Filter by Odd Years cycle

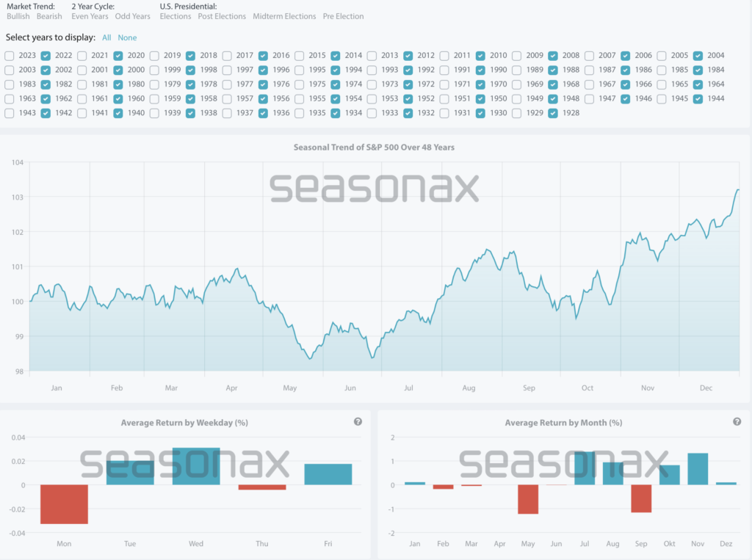pos(133,16)
